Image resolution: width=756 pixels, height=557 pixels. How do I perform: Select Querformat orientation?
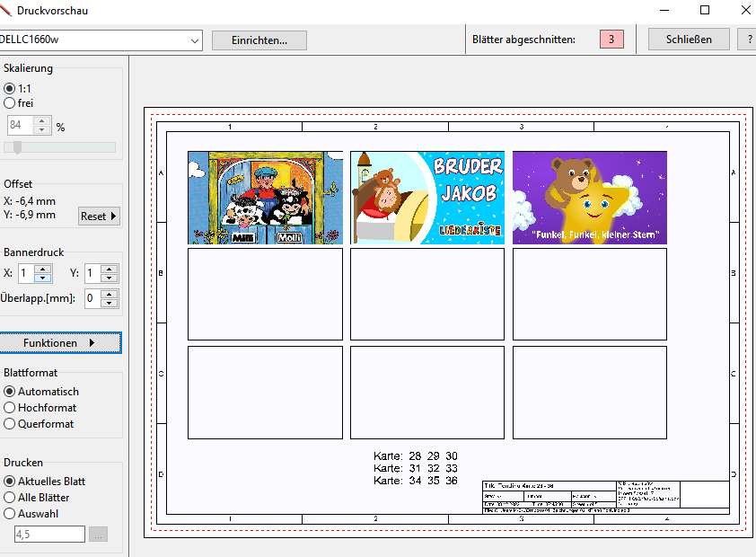[9, 424]
